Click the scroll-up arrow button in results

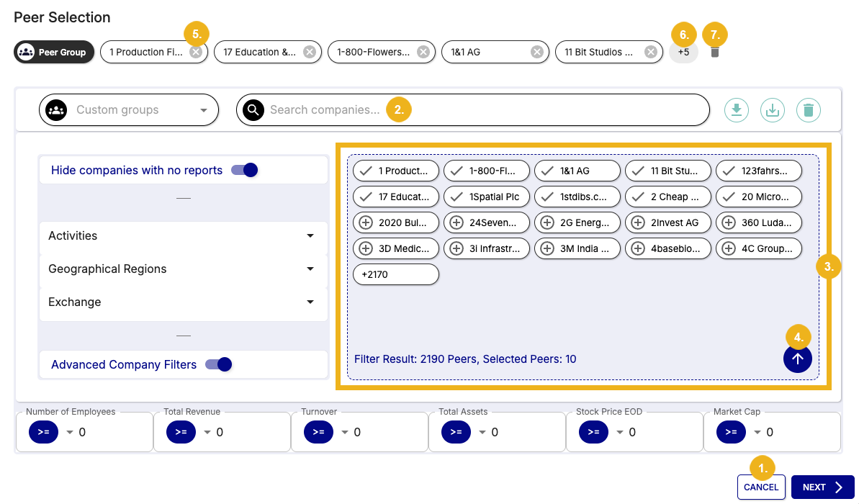797,359
